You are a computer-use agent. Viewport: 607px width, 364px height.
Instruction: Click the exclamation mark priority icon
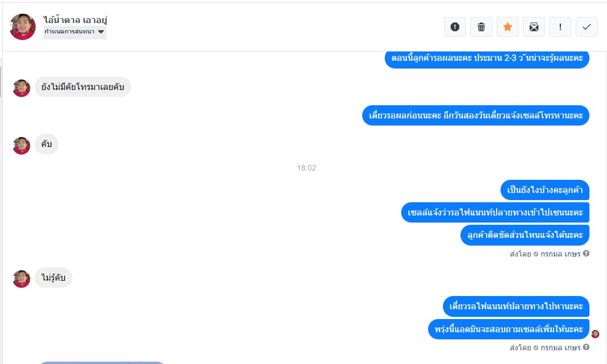[560, 27]
